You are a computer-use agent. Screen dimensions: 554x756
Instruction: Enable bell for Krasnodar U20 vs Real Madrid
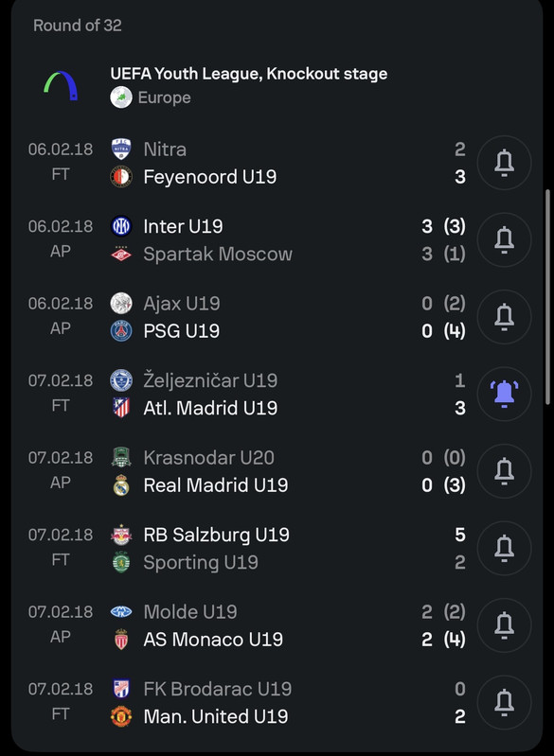(505, 471)
